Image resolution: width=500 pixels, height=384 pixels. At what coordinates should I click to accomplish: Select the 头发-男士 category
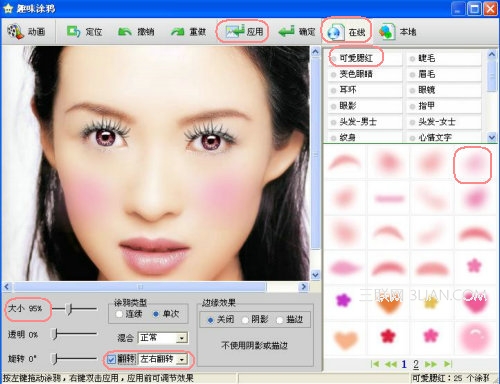pyautogui.click(x=365, y=122)
